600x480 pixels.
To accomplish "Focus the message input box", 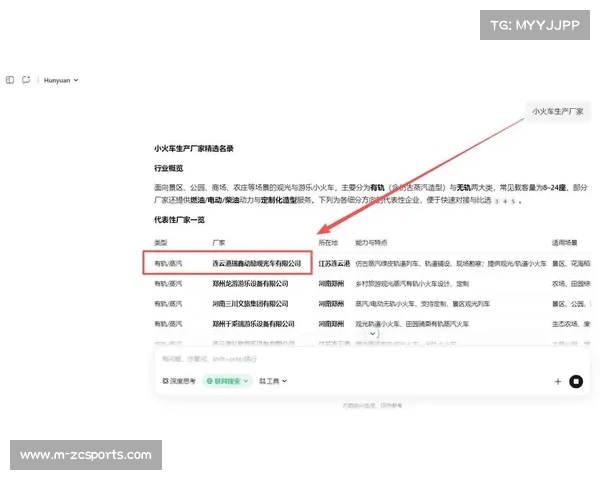I will [x=371, y=359].
